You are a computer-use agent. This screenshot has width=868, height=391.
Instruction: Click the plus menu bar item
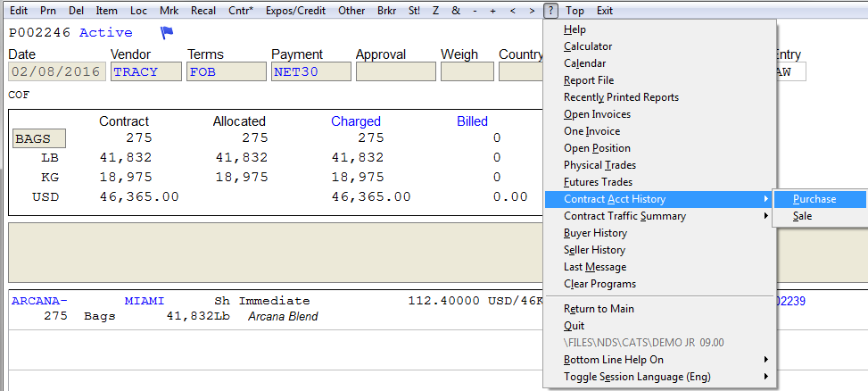point(493,11)
